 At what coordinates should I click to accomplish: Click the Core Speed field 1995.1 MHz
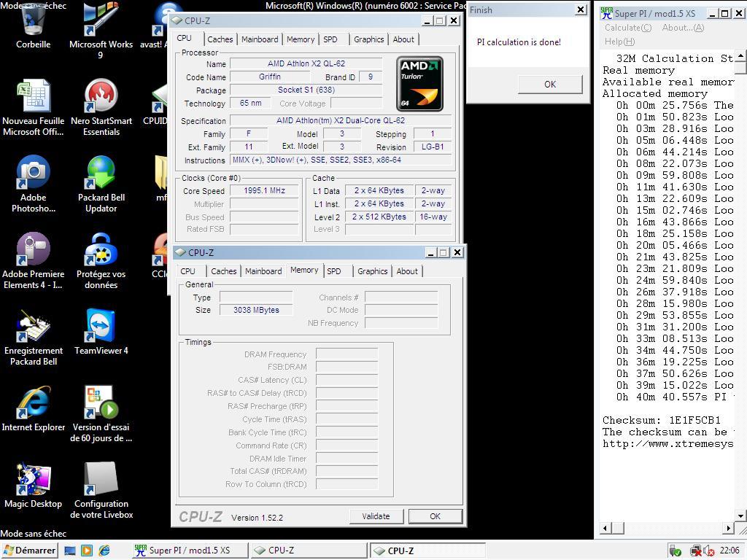pyautogui.click(x=264, y=190)
